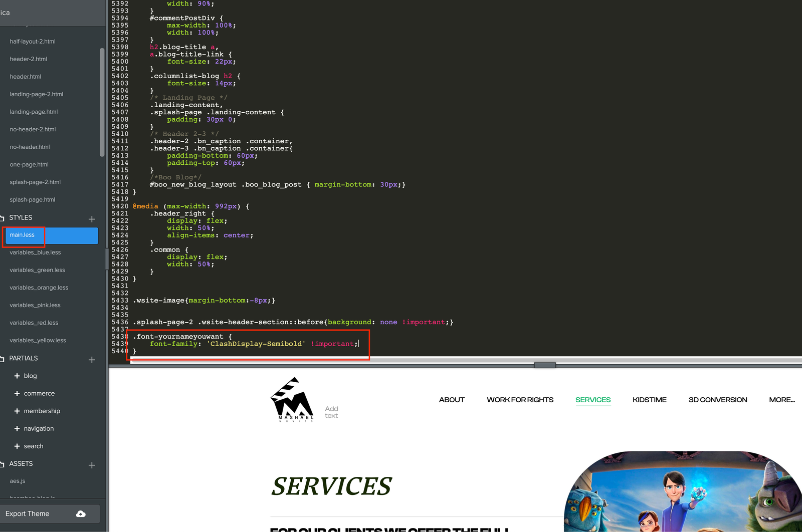This screenshot has height=532, width=802.
Task: Select the main.less stylesheet
Action: (23, 234)
